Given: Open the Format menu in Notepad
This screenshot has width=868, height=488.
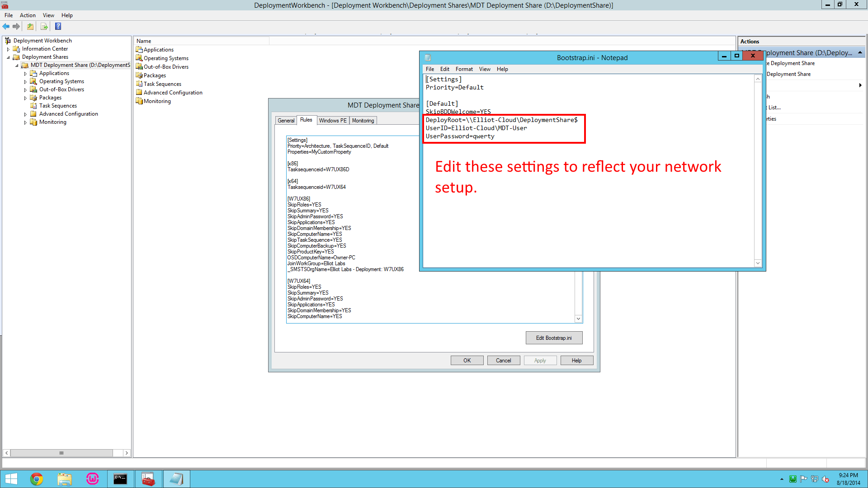Looking at the screenshot, I should click(464, 69).
